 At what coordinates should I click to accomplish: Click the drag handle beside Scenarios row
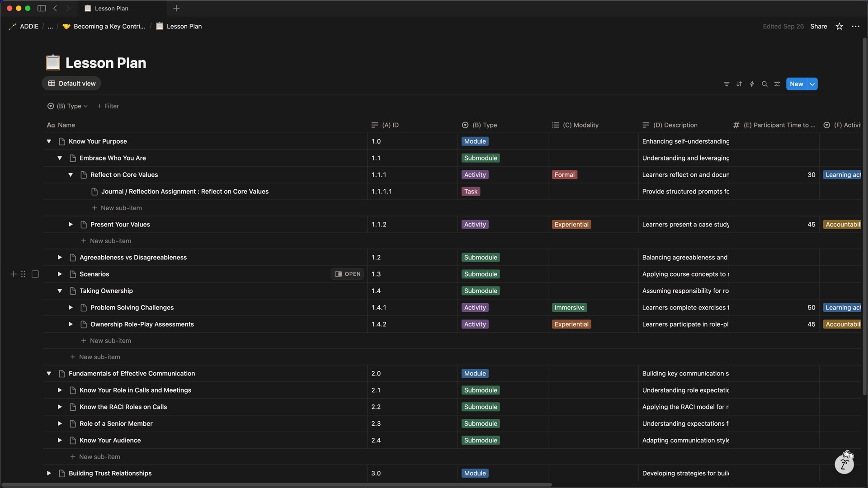(23, 274)
